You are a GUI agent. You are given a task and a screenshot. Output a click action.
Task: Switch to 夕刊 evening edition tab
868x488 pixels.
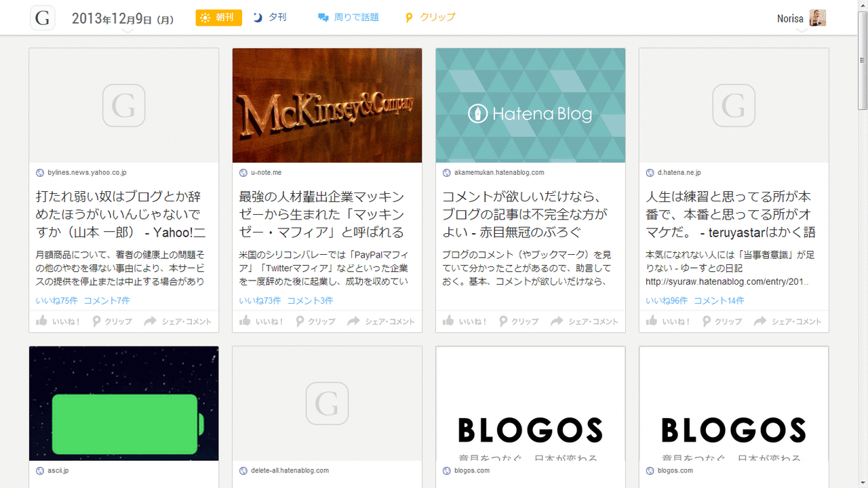[x=270, y=18]
